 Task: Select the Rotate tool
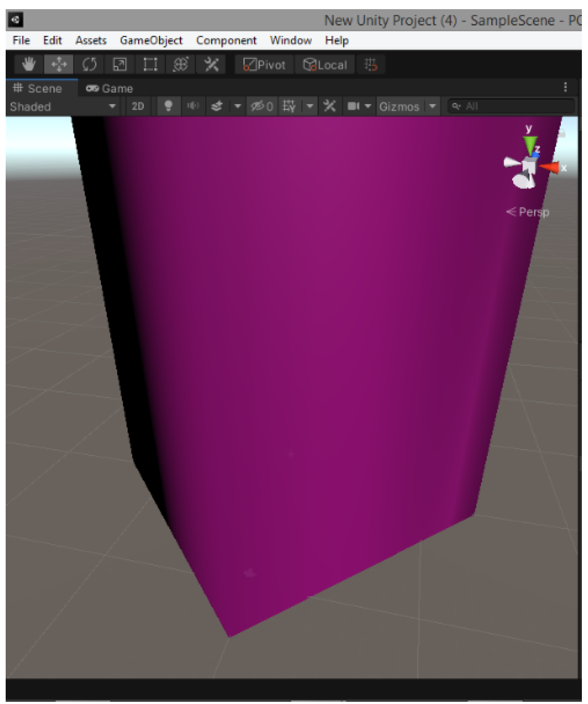(90, 65)
